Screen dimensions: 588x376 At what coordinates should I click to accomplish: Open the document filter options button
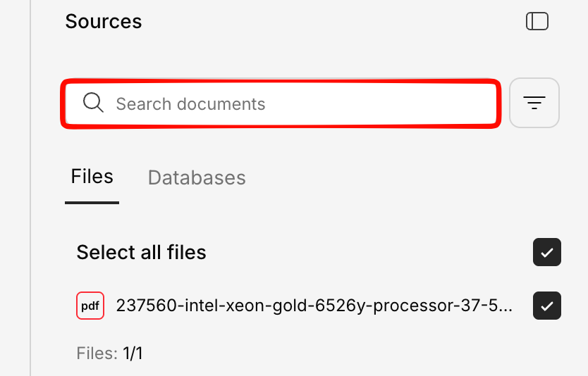tap(534, 104)
